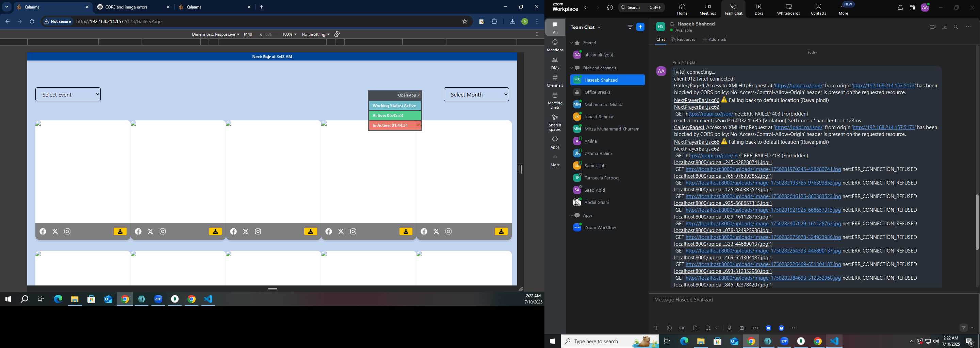This screenshot has width=980, height=348.
Task: Click the rotate device icon in Chrome toolbar
Action: click(x=337, y=34)
